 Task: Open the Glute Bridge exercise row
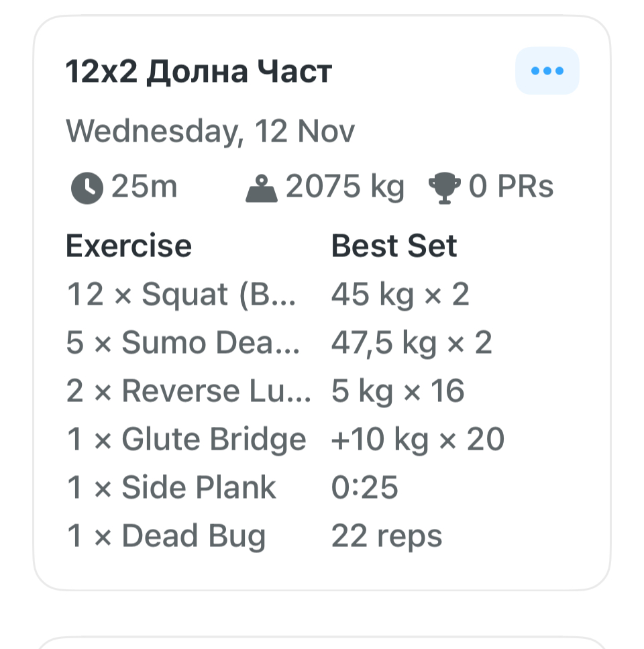186,440
